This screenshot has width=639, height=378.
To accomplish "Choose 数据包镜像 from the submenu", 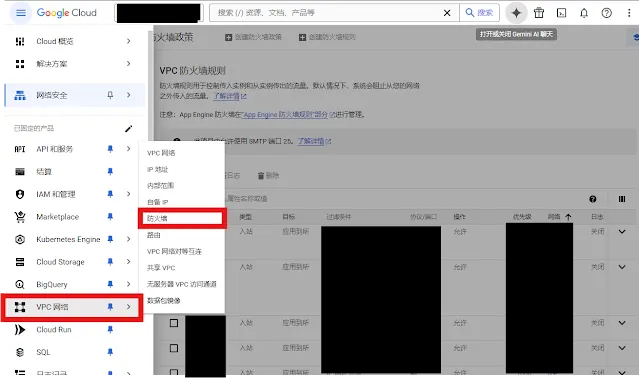I will [x=163, y=301].
